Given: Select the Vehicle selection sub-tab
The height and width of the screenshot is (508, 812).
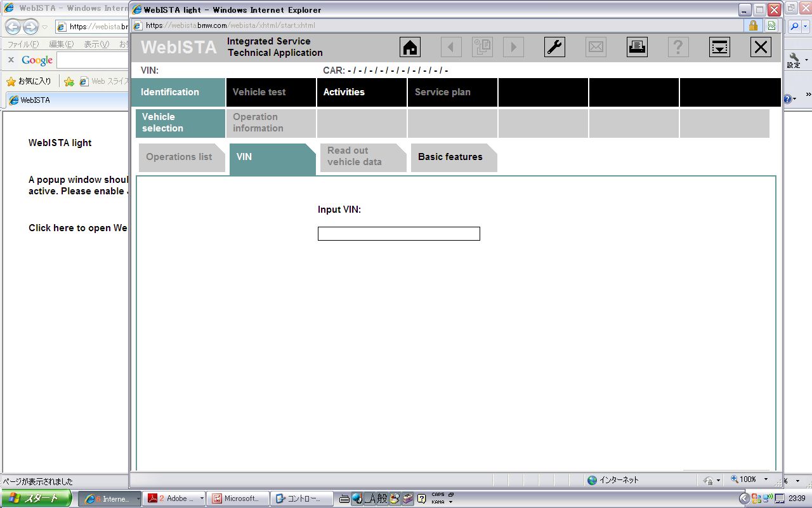Looking at the screenshot, I should pos(180,123).
